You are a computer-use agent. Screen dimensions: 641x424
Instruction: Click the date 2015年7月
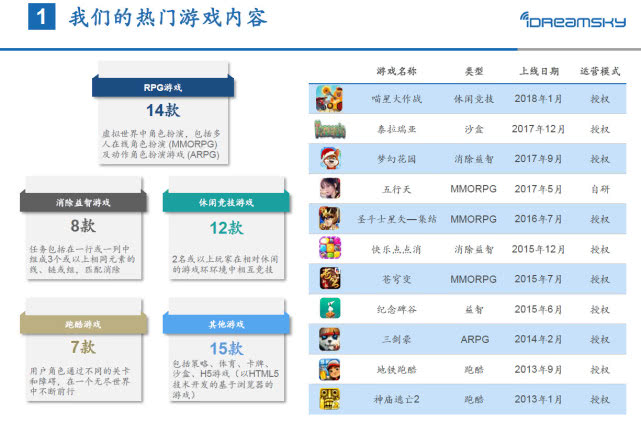[x=538, y=279]
